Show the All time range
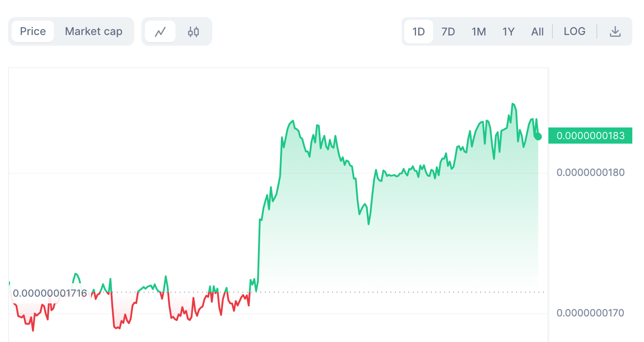 (537, 31)
